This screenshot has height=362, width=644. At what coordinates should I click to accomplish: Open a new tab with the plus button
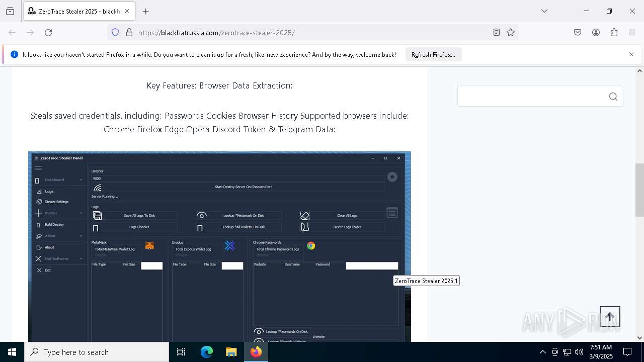coord(145,11)
